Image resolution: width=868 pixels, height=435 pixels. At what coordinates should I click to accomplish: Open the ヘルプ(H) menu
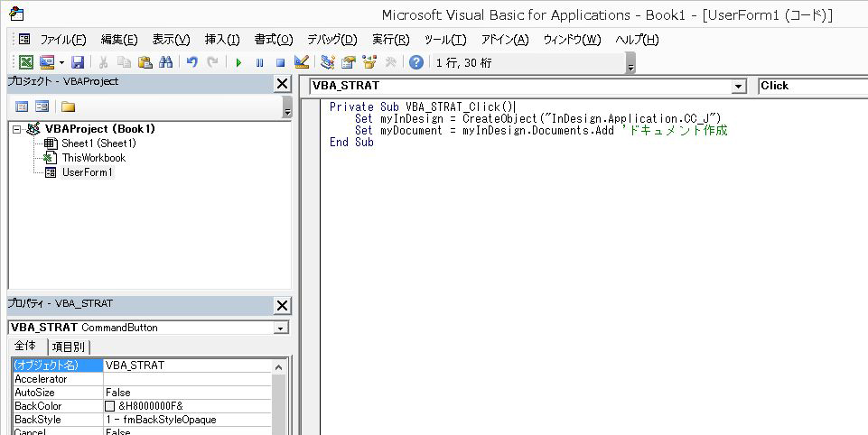(x=637, y=40)
